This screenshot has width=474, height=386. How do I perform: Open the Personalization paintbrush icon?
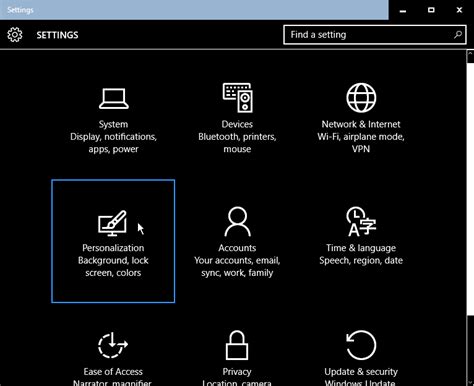point(113,223)
